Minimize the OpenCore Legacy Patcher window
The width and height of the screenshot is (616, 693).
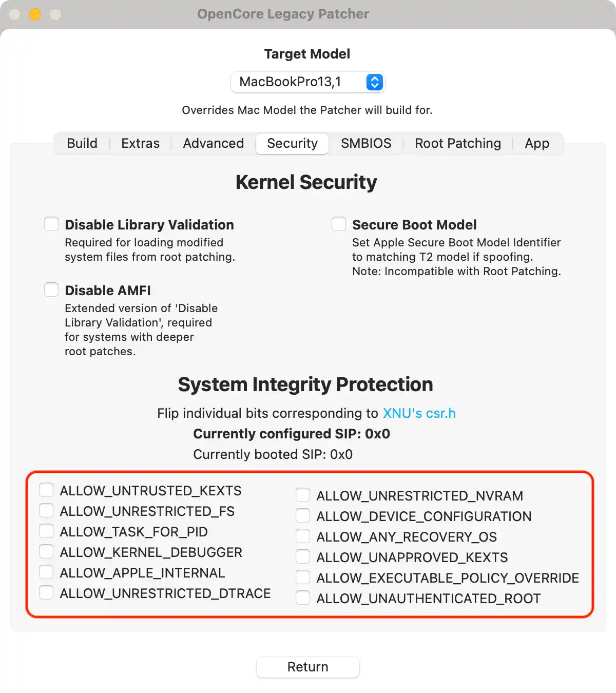pyautogui.click(x=35, y=14)
